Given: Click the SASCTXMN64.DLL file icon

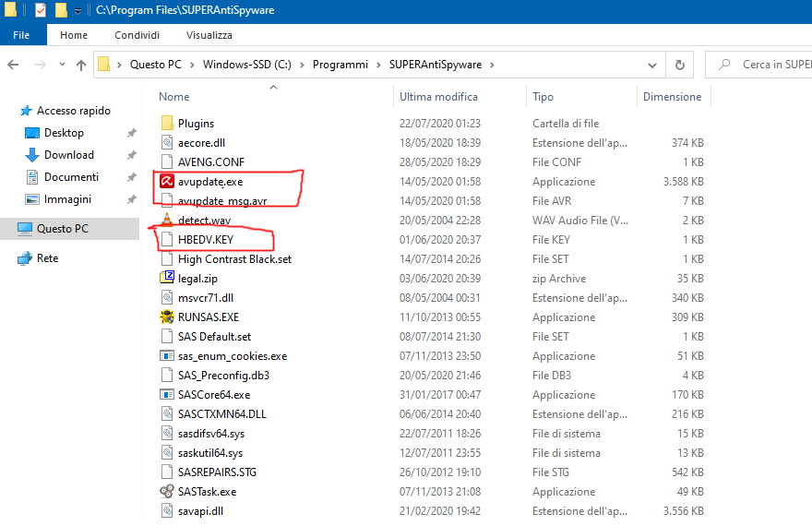Looking at the screenshot, I should point(167,414).
